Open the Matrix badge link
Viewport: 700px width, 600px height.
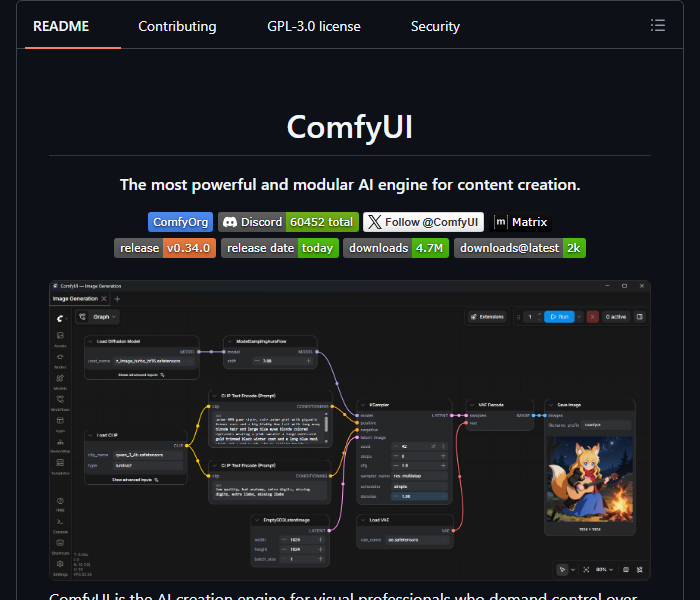click(x=521, y=222)
